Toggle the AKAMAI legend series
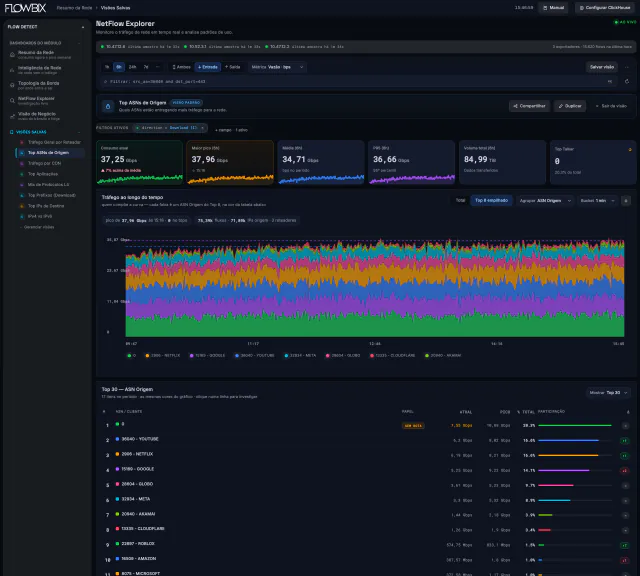 coord(443,356)
